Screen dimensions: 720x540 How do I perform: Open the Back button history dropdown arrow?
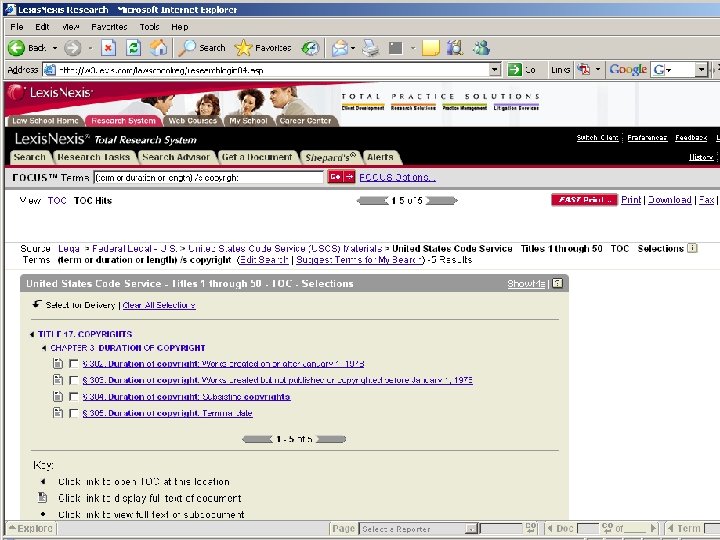55,48
